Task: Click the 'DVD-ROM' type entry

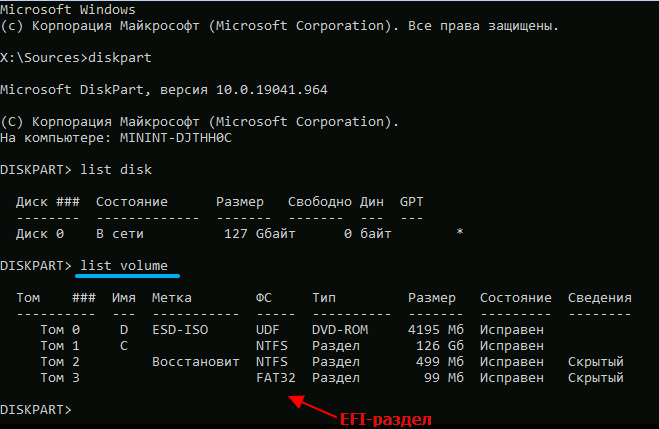Action: point(340,329)
